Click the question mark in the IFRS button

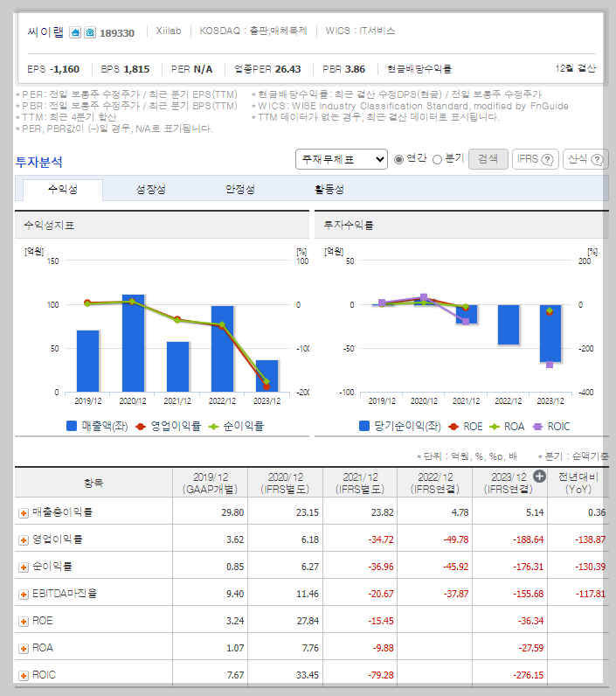pyautogui.click(x=548, y=159)
